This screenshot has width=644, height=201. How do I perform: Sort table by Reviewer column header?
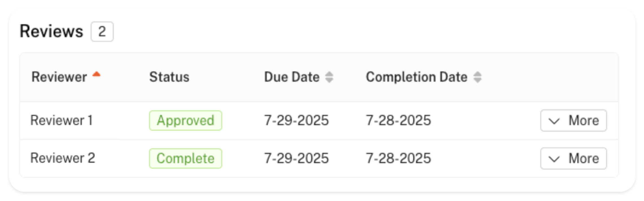coord(59,77)
